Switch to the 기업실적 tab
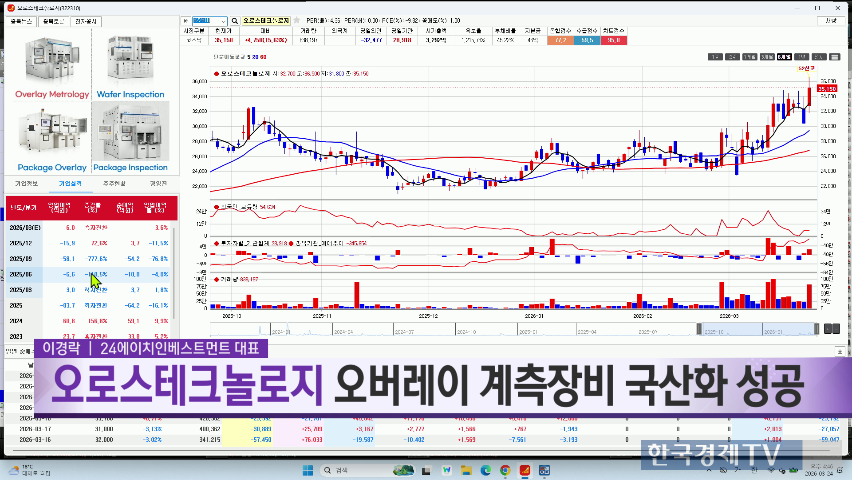This screenshot has height=480, width=852. 71,183
